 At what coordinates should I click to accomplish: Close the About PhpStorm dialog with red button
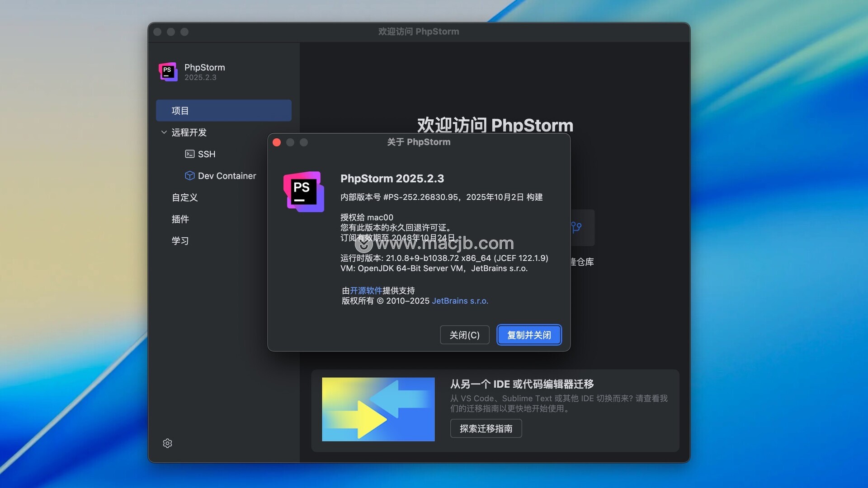[277, 142]
